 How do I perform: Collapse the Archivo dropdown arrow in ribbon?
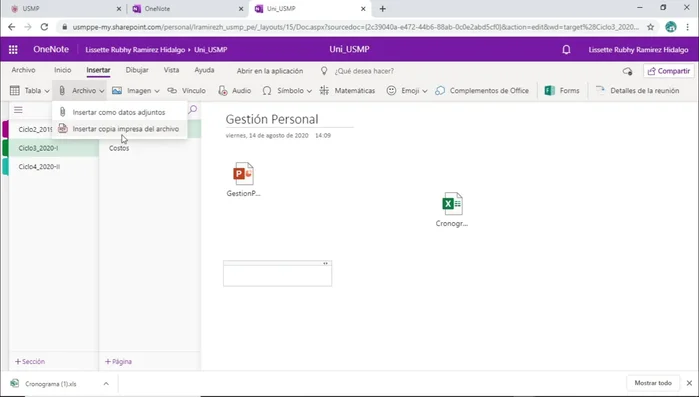click(102, 91)
